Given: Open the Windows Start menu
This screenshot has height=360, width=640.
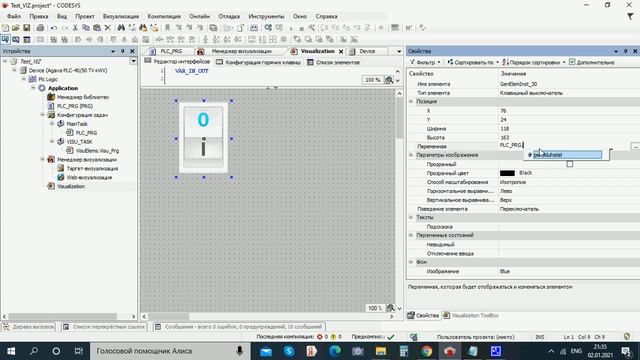Looking at the screenshot, I should coord(11,351).
